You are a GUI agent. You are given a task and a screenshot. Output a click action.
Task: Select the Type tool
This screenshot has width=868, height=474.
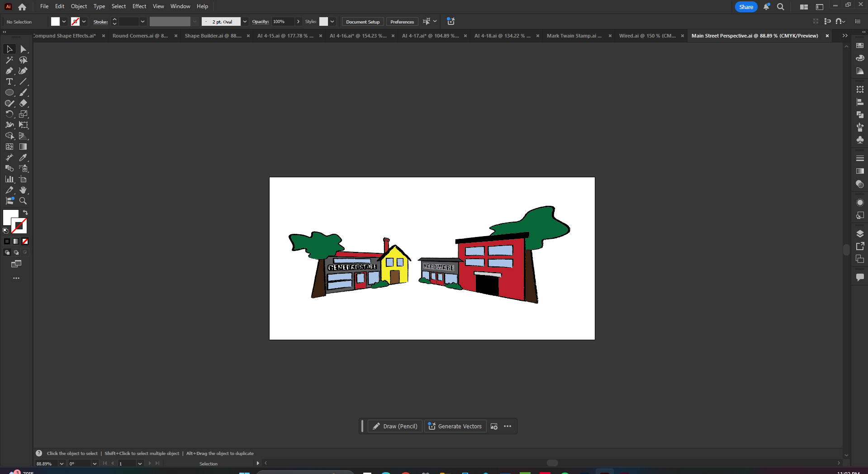tap(9, 82)
